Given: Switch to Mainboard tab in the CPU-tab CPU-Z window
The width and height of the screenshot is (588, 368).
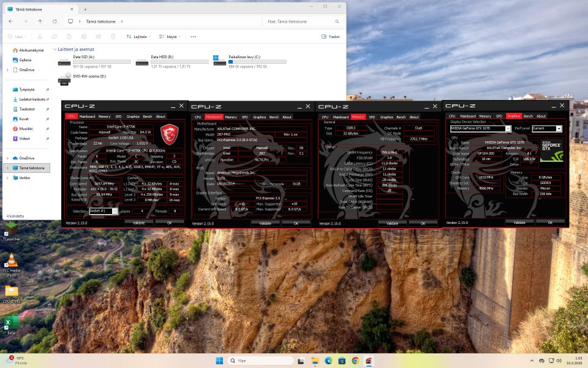Looking at the screenshot, I should (87, 117).
